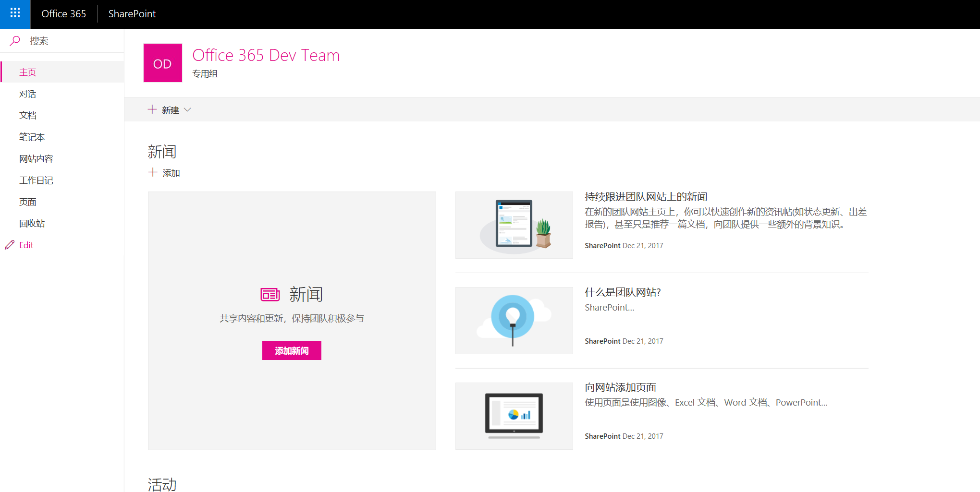Click the plus icon beside 新建
The height and width of the screenshot is (492, 980).
pos(152,109)
